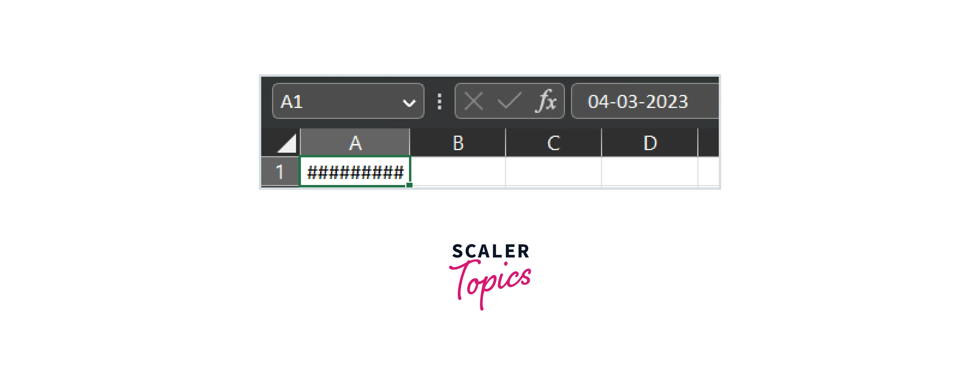This screenshot has height=366, width=980.
Task: Select column D header
Action: [650, 143]
